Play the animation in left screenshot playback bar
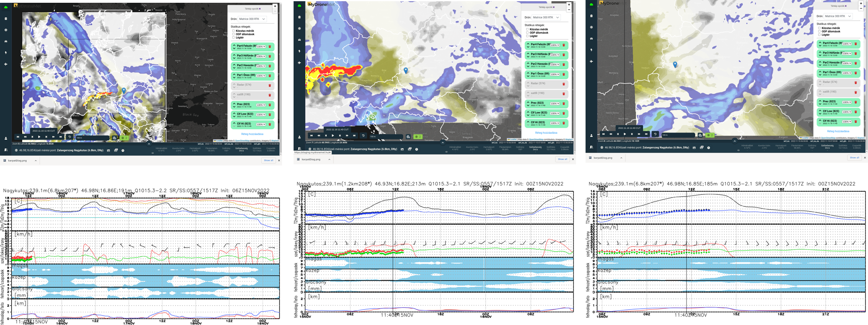This screenshot has height=325, width=868. (x=39, y=137)
